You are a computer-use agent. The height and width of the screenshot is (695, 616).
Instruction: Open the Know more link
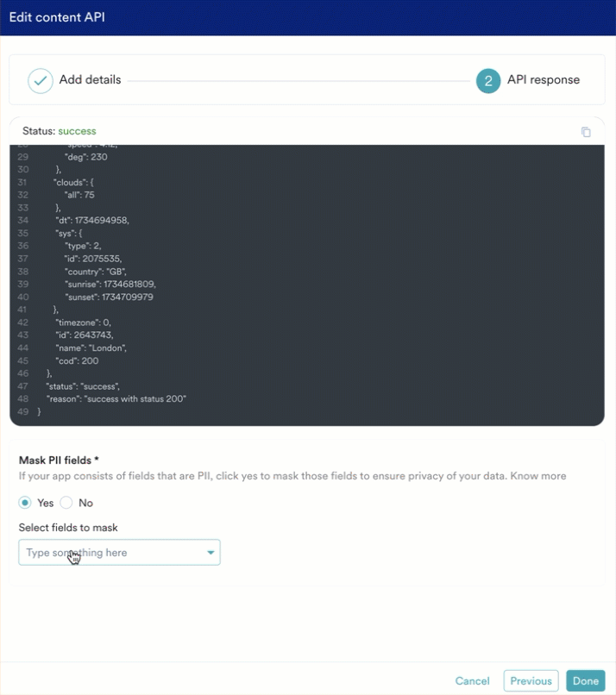pyautogui.click(x=538, y=476)
